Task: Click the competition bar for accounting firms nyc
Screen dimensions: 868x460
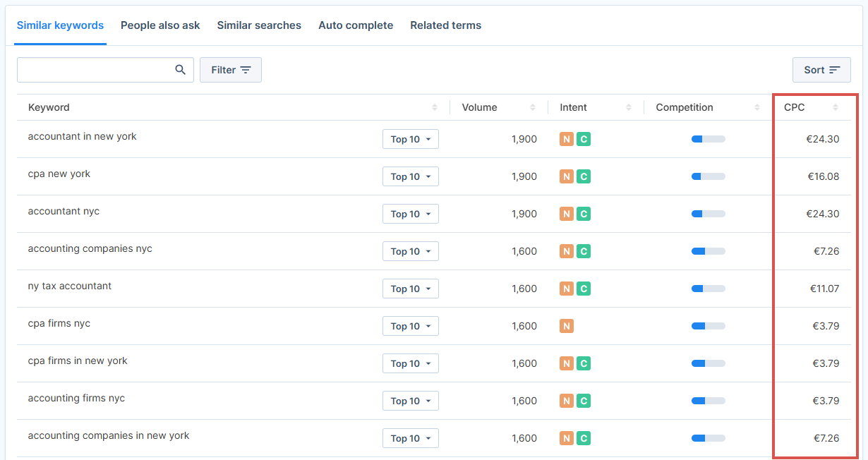Action: click(x=708, y=401)
